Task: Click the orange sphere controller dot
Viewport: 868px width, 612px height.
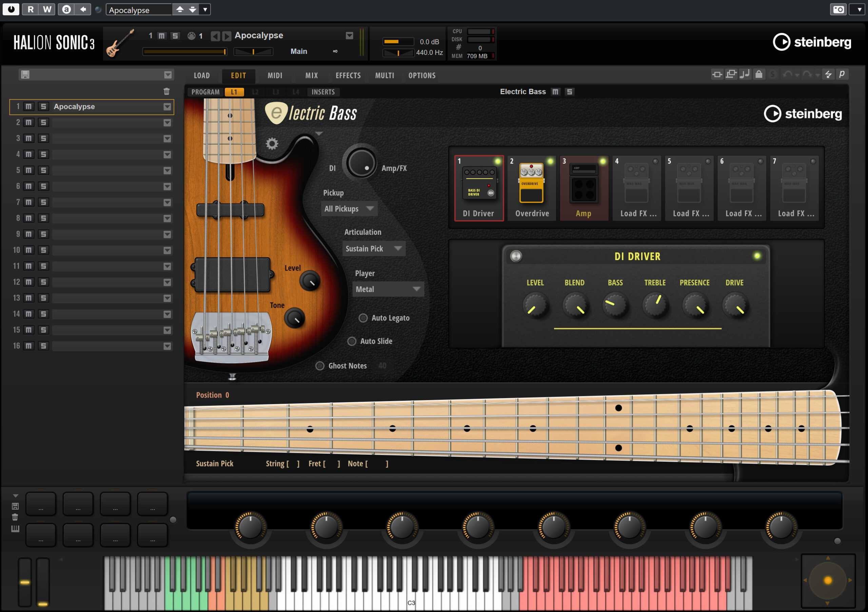Action: pyautogui.click(x=828, y=580)
